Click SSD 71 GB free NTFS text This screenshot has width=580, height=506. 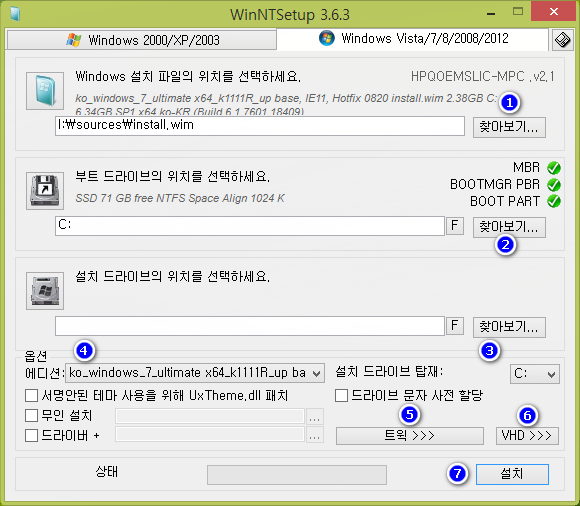180,198
